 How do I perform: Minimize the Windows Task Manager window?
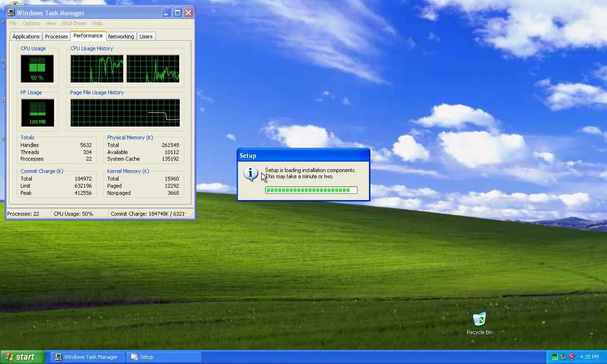166,13
